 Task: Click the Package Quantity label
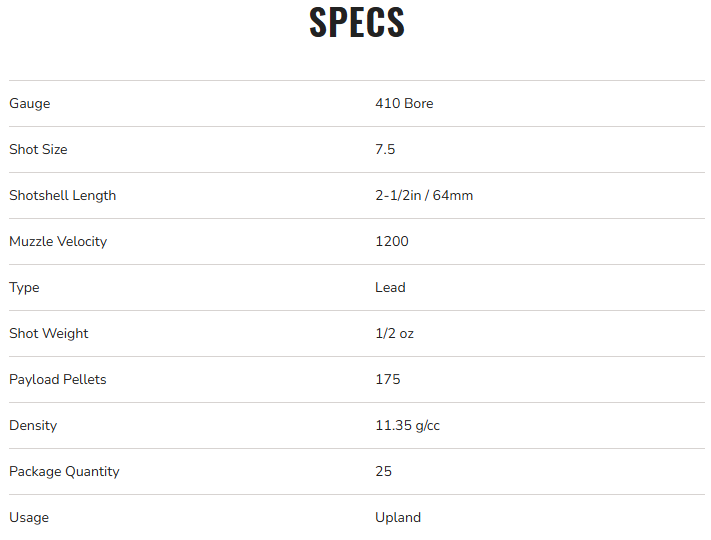[64, 472]
